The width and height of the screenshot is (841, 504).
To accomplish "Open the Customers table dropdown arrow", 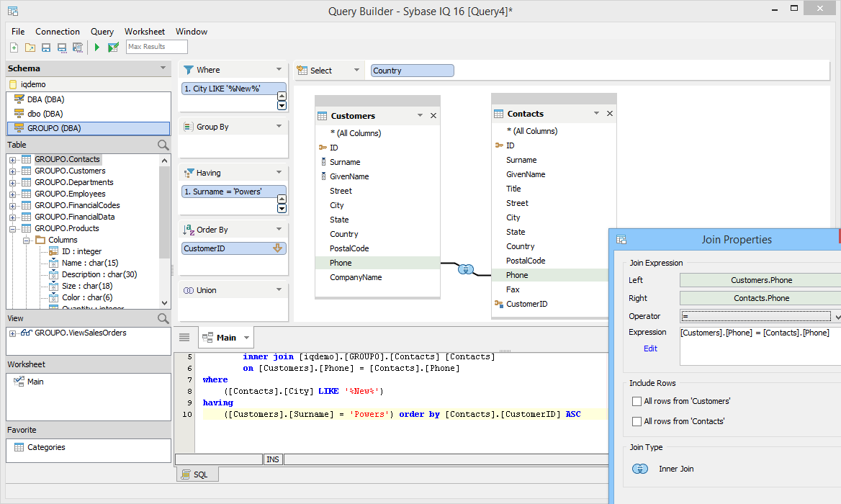I will click(x=420, y=115).
